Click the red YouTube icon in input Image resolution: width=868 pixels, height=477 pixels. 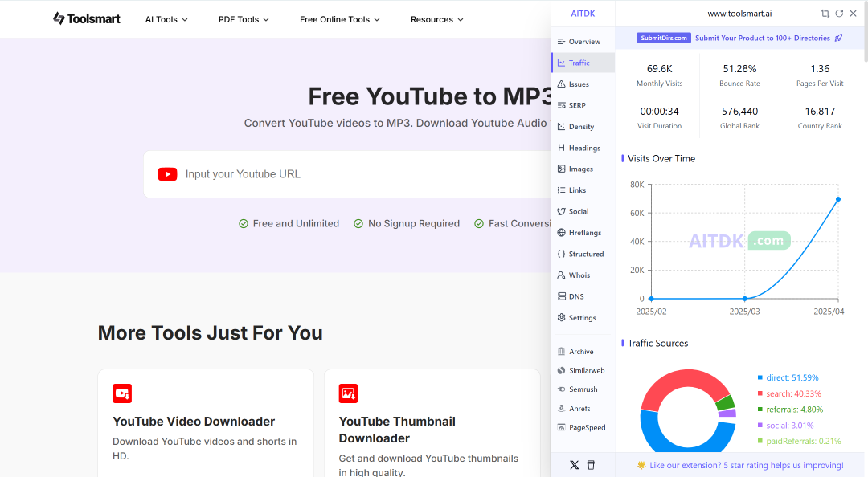(x=167, y=174)
